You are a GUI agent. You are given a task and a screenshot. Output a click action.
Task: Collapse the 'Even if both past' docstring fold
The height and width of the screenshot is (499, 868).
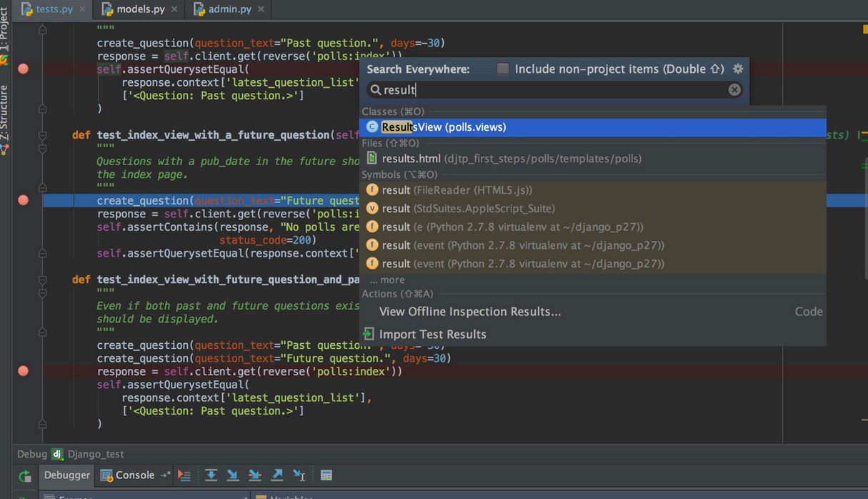[x=43, y=292]
